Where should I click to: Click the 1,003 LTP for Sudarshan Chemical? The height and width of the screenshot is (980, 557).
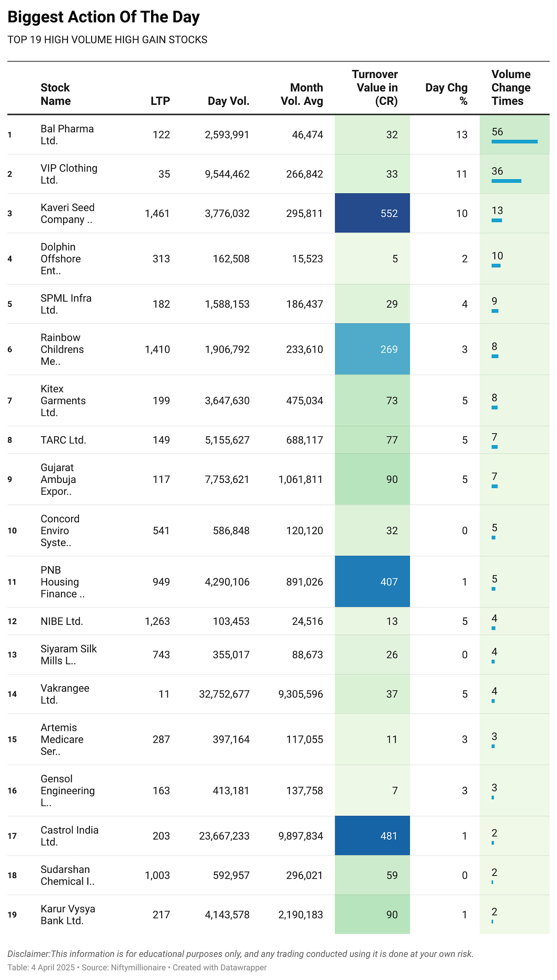[x=157, y=876]
